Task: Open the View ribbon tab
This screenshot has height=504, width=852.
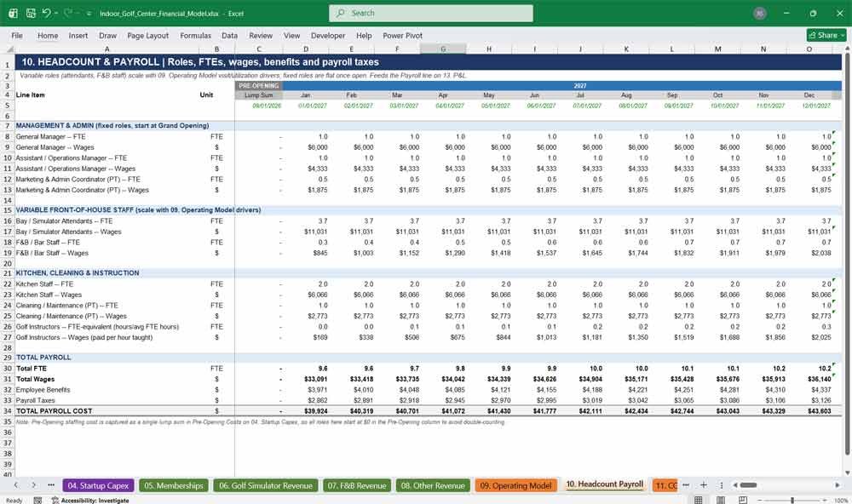Action: point(291,35)
